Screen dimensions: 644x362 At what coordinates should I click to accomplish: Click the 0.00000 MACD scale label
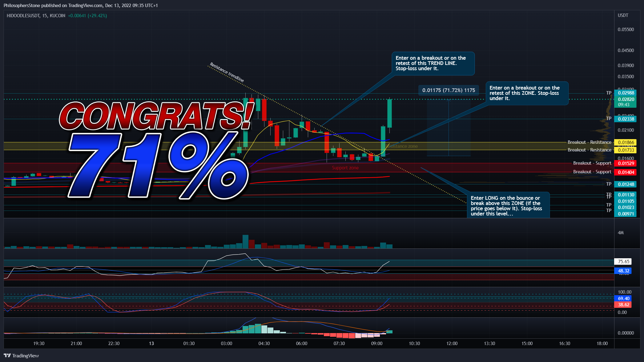[626, 333]
